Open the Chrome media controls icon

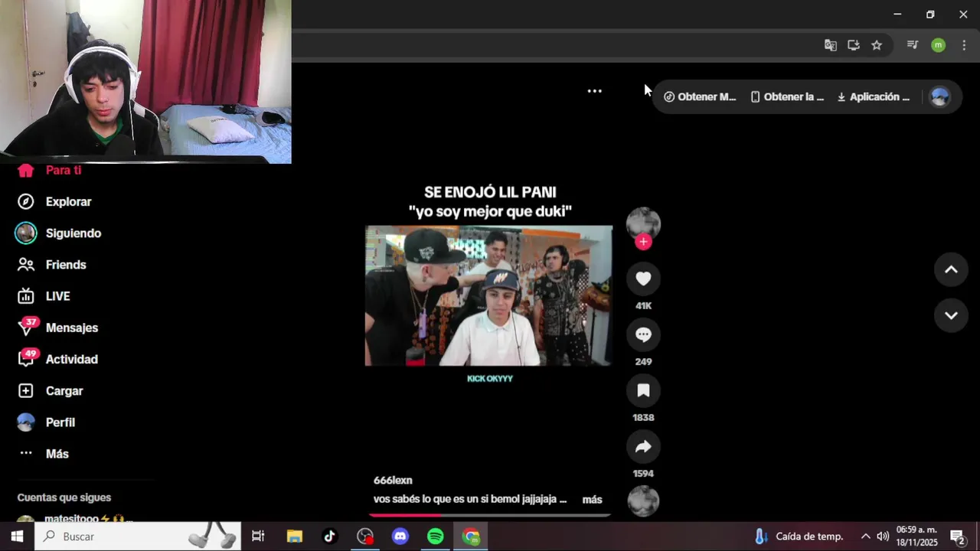click(x=912, y=45)
